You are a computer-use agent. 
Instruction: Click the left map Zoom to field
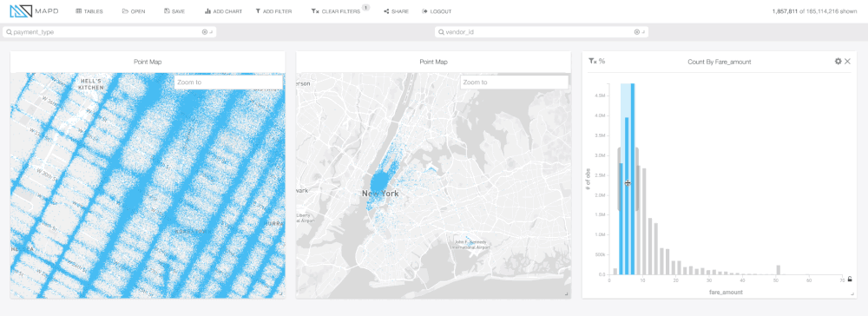(228, 82)
